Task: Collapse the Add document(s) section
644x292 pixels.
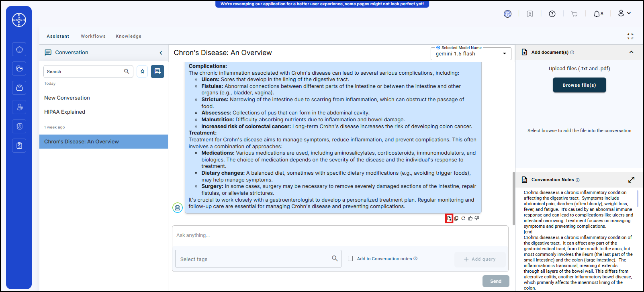Action: tap(631, 52)
